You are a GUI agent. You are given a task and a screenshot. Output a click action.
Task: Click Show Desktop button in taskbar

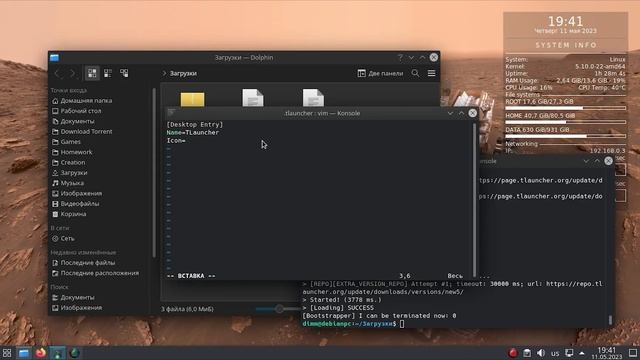633,353
